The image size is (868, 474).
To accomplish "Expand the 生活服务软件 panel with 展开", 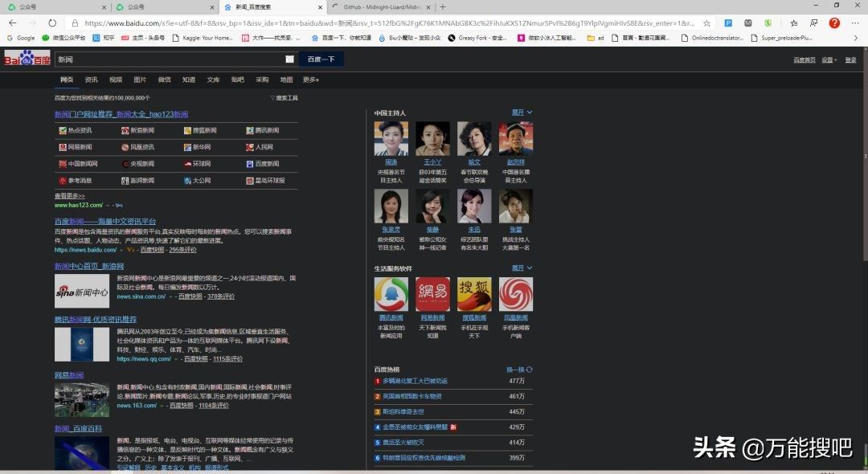I will [x=522, y=268].
